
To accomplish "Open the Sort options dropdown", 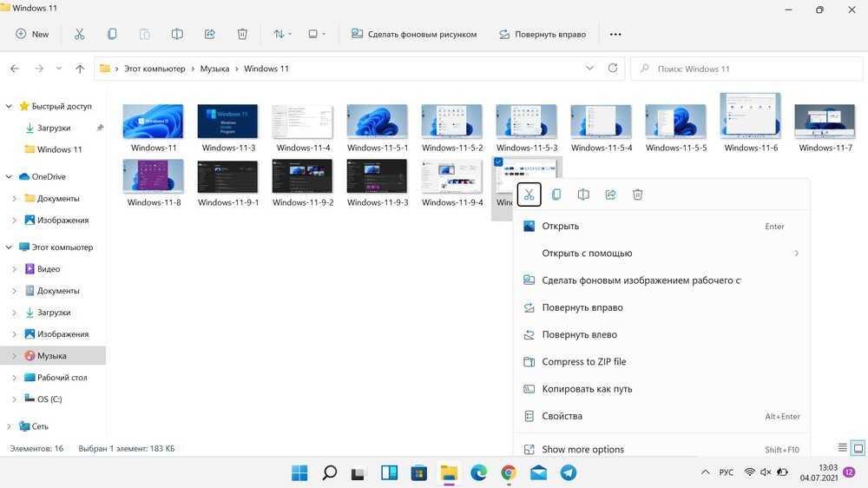I will 283,34.
